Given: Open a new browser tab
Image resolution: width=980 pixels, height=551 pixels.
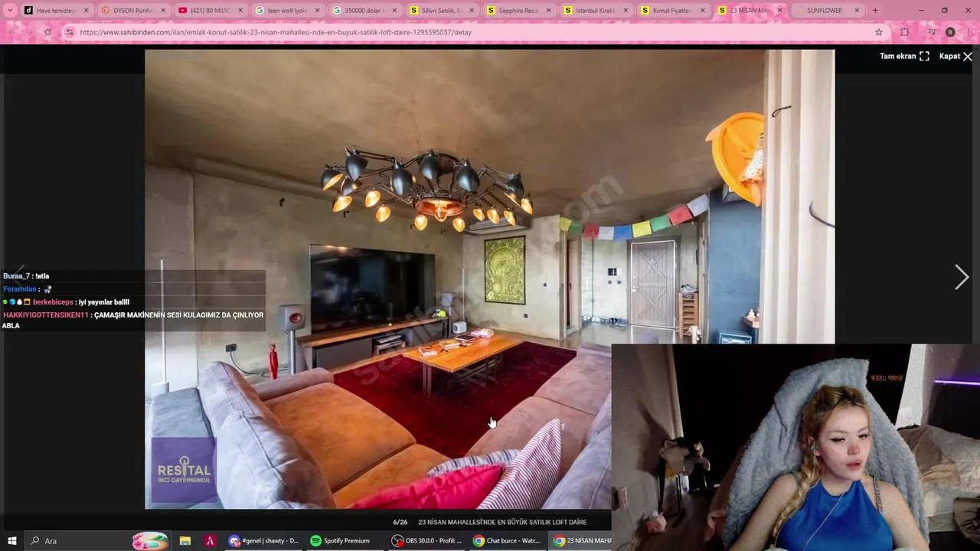Looking at the screenshot, I should pos(875,11).
